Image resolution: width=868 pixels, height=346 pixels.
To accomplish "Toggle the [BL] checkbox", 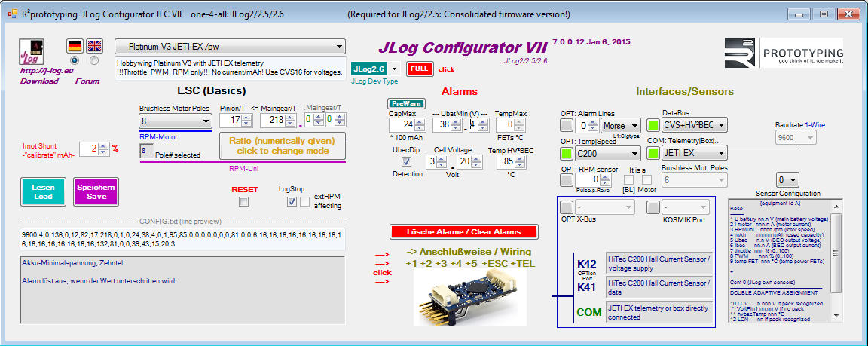I will [629, 180].
